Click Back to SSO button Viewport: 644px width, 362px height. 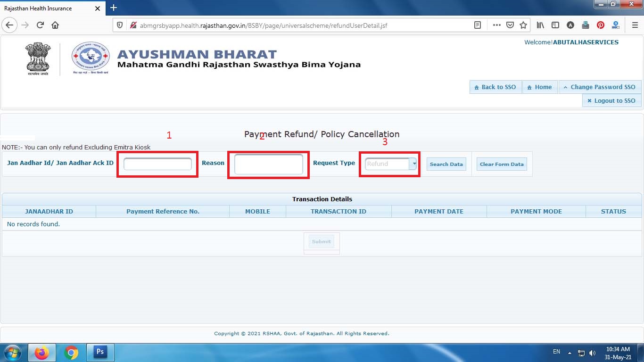495,87
